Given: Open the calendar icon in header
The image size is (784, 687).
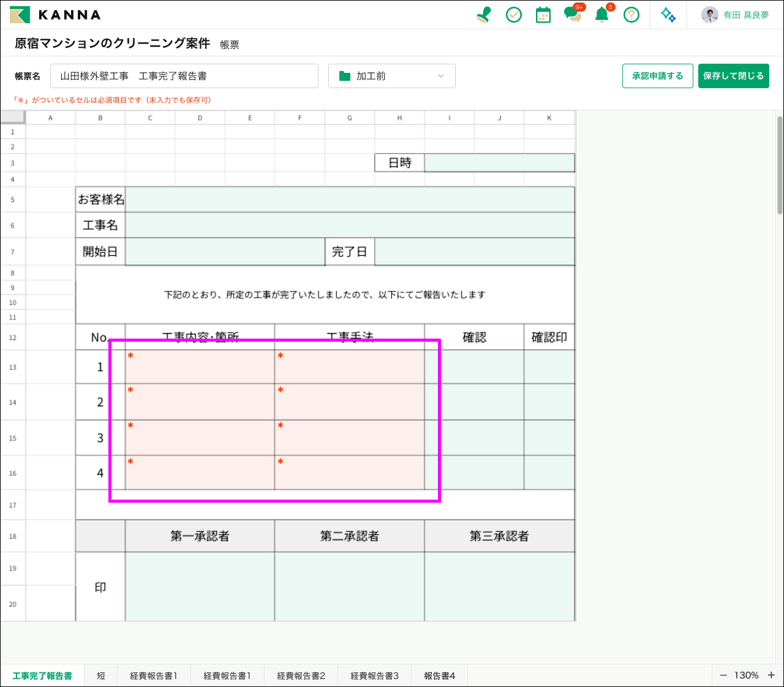Looking at the screenshot, I should click(x=543, y=15).
